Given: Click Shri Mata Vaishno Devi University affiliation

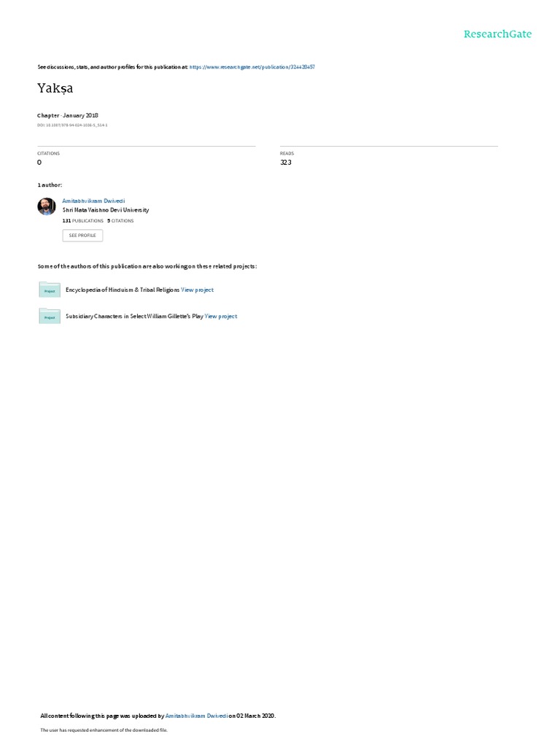Looking at the screenshot, I should coord(106,209).
